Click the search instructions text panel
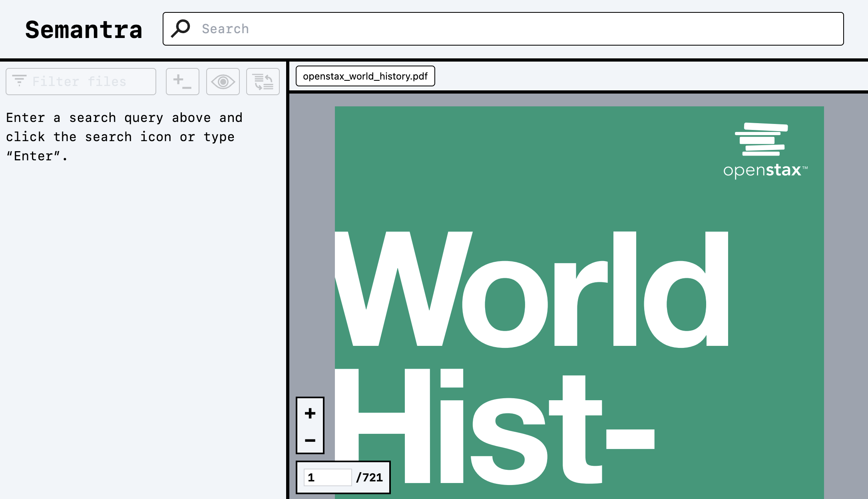This screenshot has height=499, width=868. (124, 137)
